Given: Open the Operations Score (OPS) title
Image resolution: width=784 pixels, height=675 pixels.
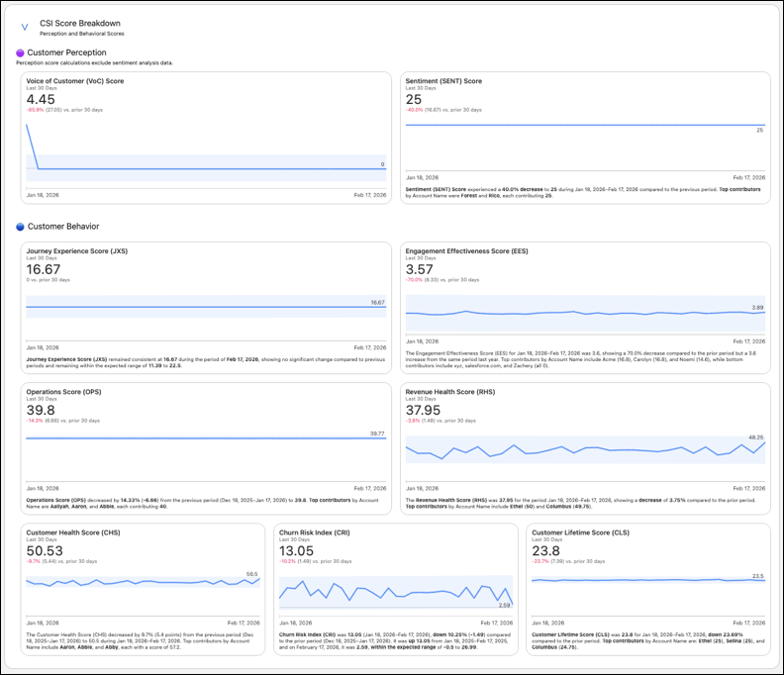Looking at the screenshot, I should 63,392.
